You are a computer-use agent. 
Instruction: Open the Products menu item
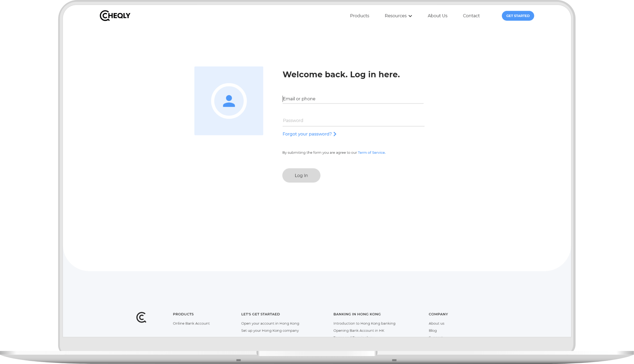click(359, 16)
